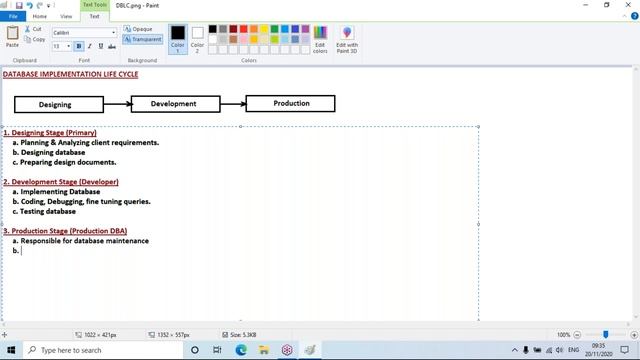640x360 pixels.
Task: Click the Text Tools contextual tab header
Action: point(94,5)
